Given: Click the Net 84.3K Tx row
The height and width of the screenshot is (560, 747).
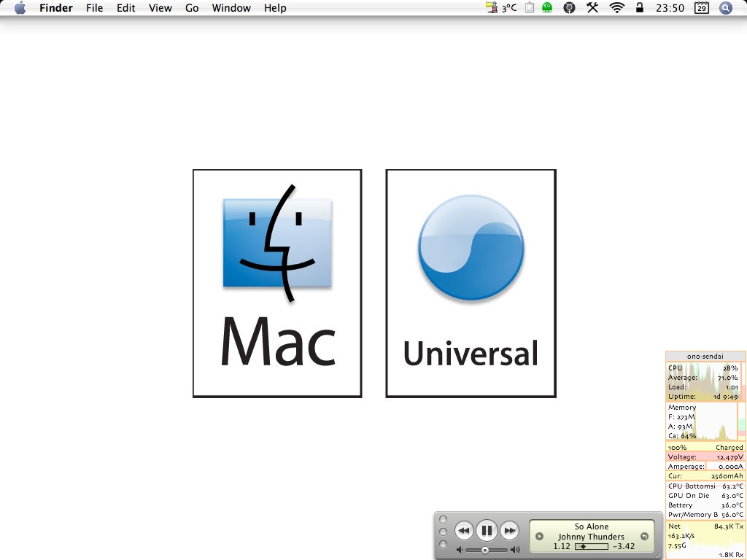Looking at the screenshot, I should click(705, 526).
